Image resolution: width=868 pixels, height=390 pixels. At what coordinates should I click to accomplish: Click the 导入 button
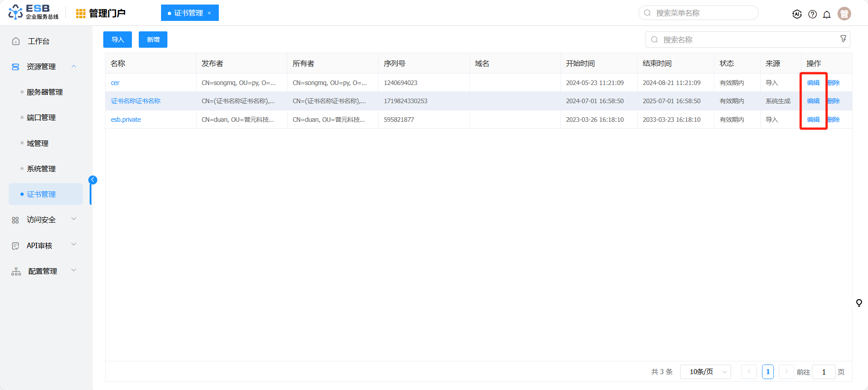click(x=117, y=40)
